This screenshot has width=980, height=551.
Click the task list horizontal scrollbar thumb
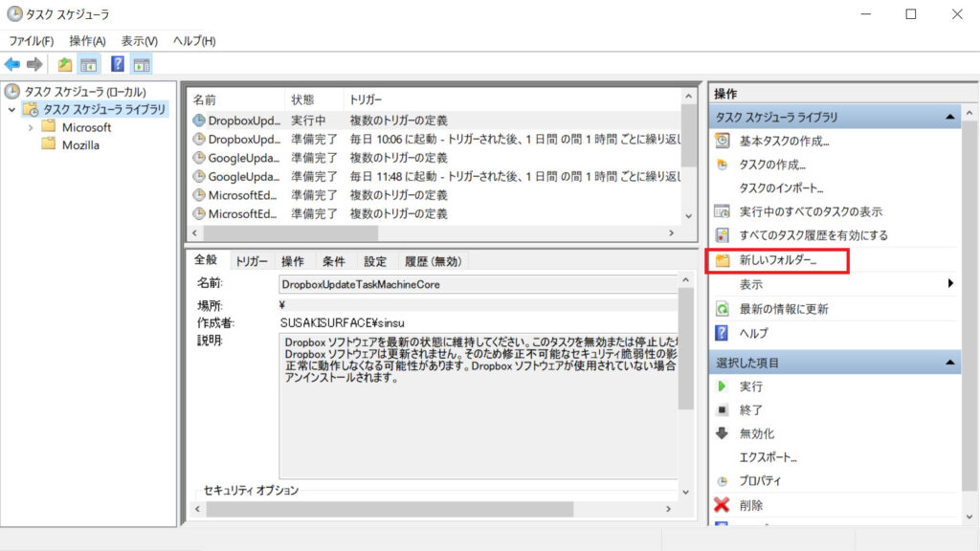pos(291,233)
